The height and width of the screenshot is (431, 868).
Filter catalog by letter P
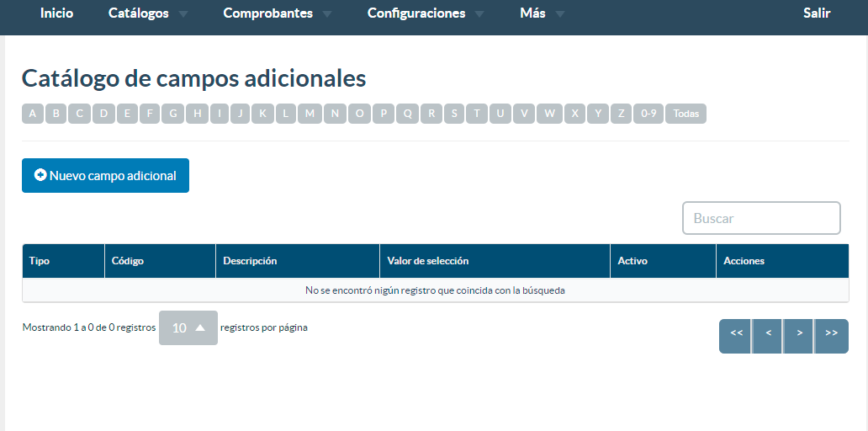383,114
